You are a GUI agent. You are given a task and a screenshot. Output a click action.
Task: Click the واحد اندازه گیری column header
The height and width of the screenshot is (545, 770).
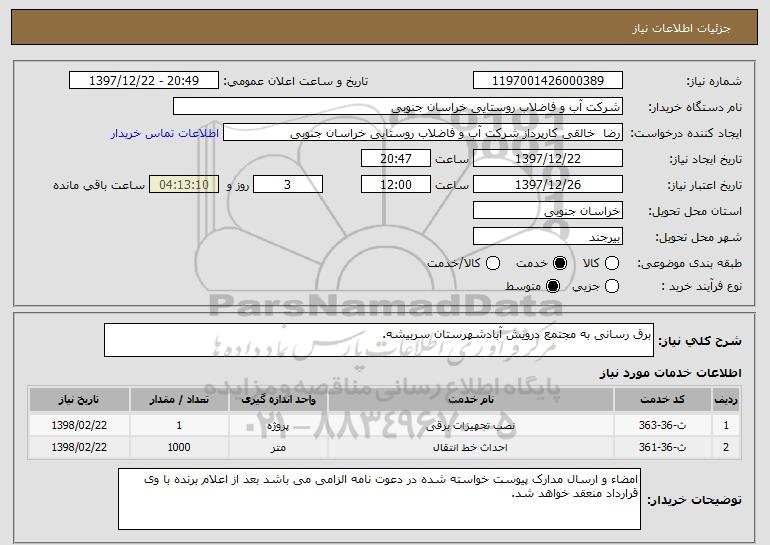click(x=278, y=400)
